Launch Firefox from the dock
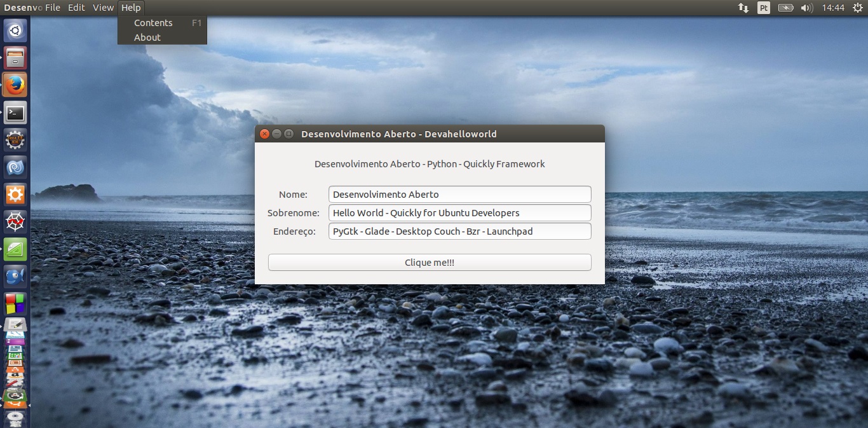This screenshot has width=868, height=428. point(15,85)
